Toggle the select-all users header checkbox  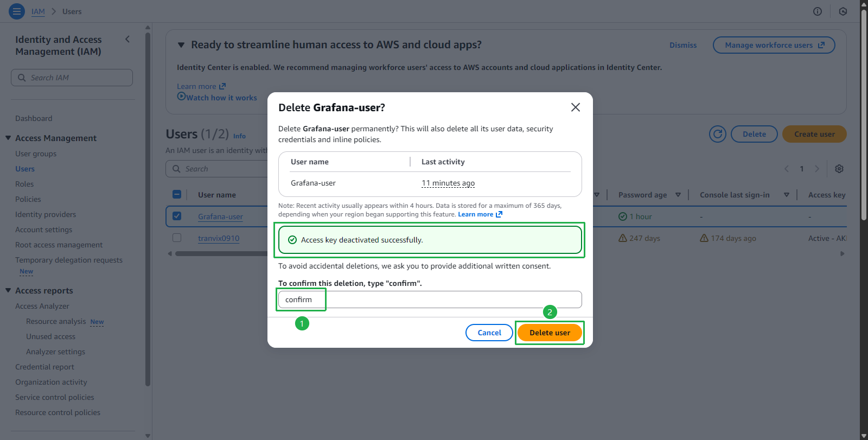[177, 194]
